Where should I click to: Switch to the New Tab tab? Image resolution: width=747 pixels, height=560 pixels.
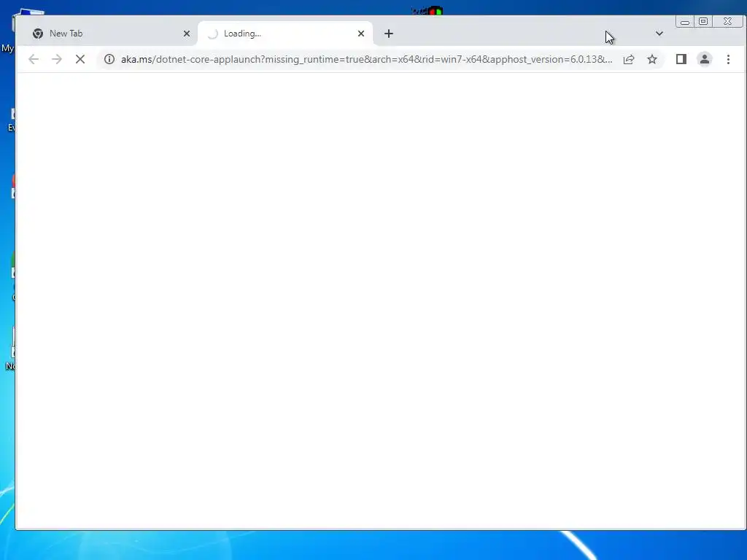pos(108,34)
